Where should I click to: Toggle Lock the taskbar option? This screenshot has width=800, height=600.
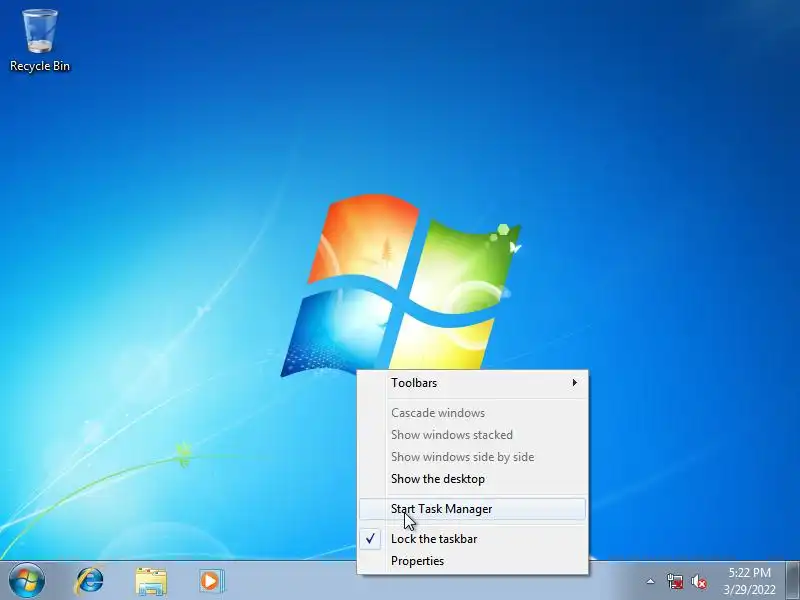point(472,539)
